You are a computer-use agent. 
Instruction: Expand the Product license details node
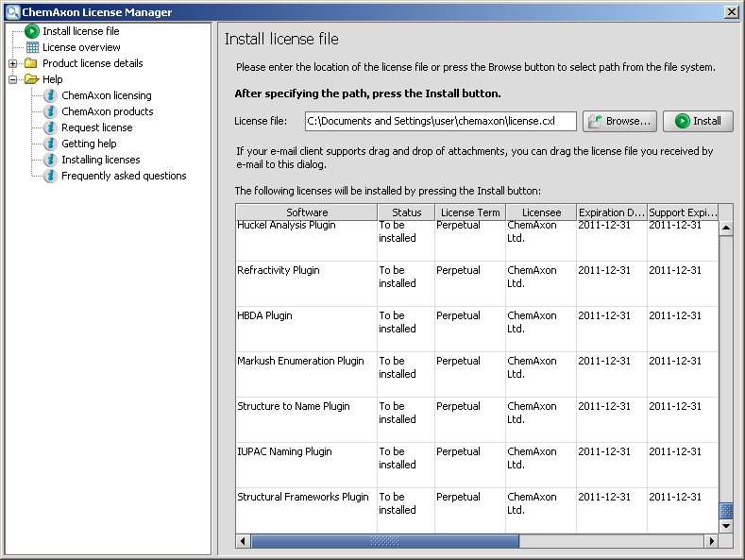click(13, 63)
